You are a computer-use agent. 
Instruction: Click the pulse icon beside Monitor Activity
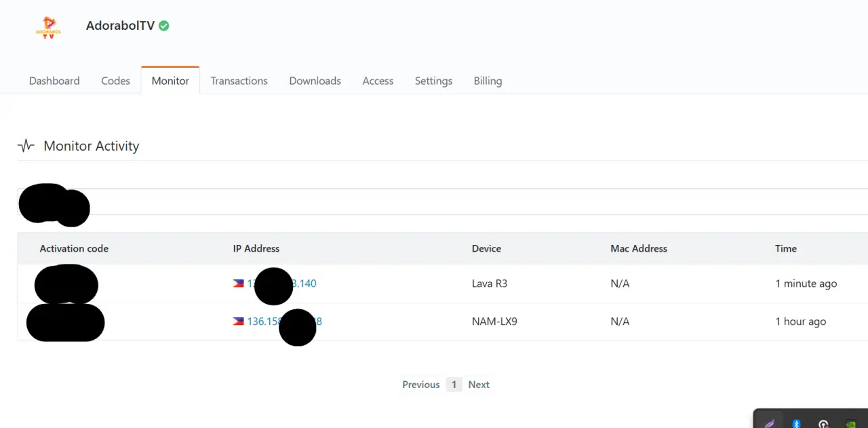[x=26, y=146]
